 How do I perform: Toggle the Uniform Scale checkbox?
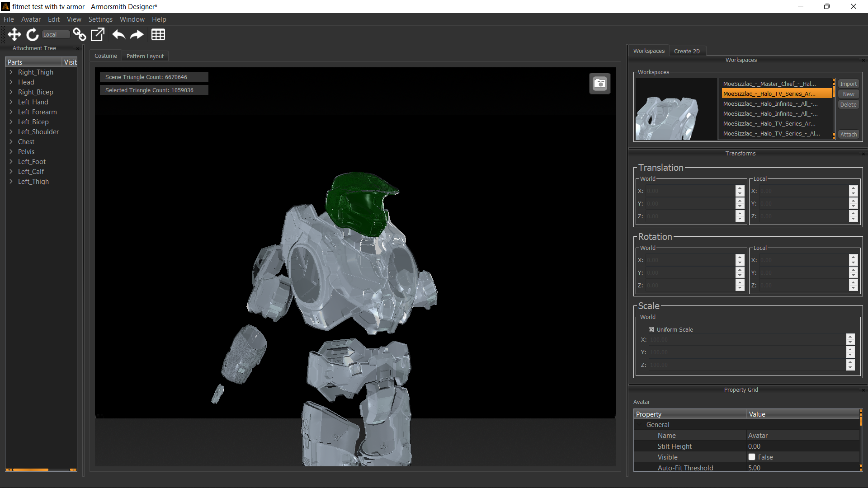(651, 330)
